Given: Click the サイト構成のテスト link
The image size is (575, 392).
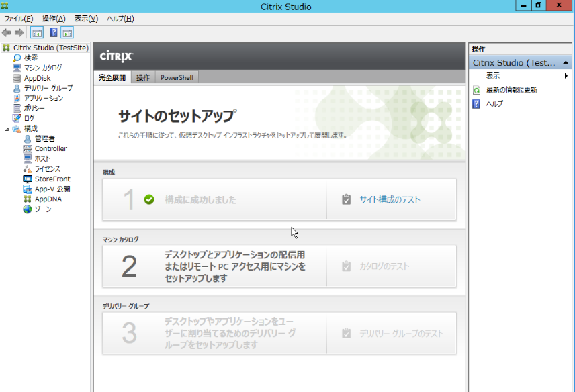Looking at the screenshot, I should pyautogui.click(x=390, y=199).
